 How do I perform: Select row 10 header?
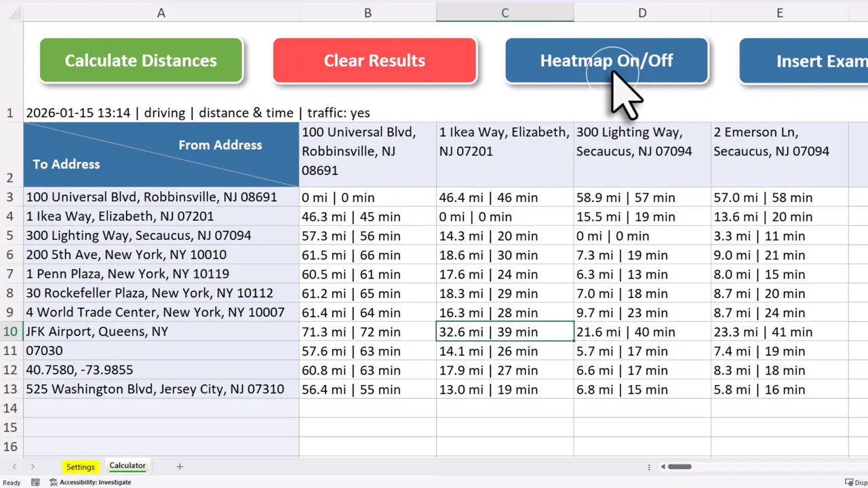pos(11,331)
